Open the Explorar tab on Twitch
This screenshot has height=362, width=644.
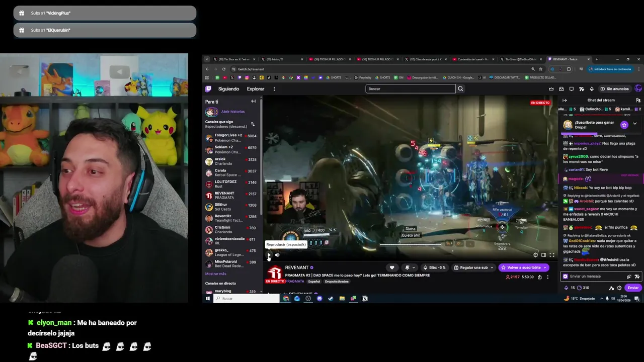pyautogui.click(x=255, y=89)
